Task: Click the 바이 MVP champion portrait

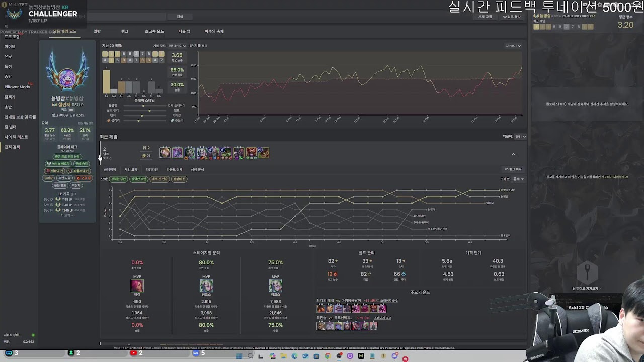Action: (137, 286)
